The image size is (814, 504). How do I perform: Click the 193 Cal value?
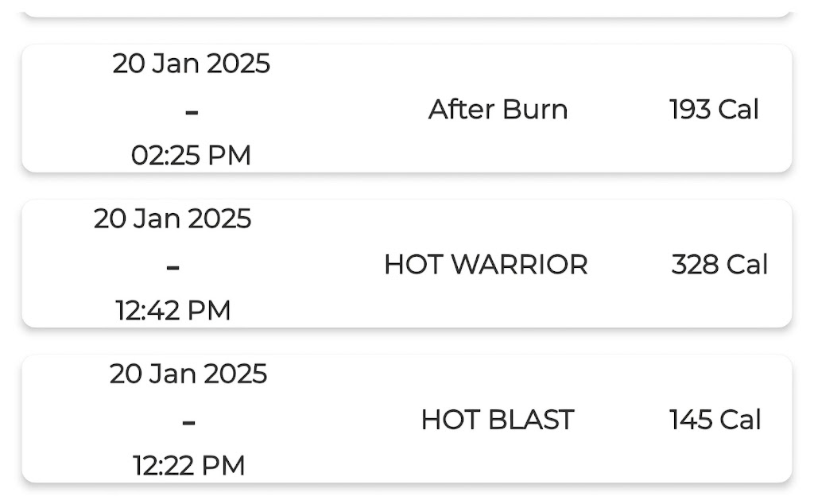coord(714,109)
